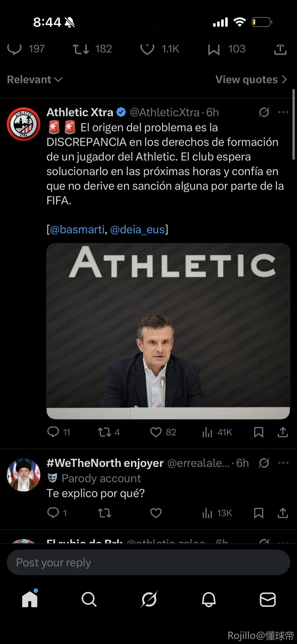Image resolution: width=297 pixels, height=644 pixels.
Task: Open View quotes link
Action: [x=251, y=80]
